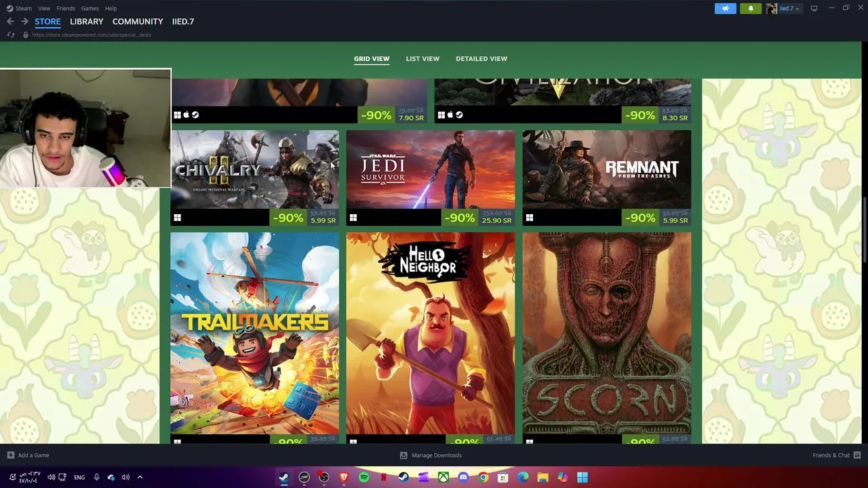Open the announcements megaphone button
This screenshot has width=868, height=488.
[x=725, y=8]
